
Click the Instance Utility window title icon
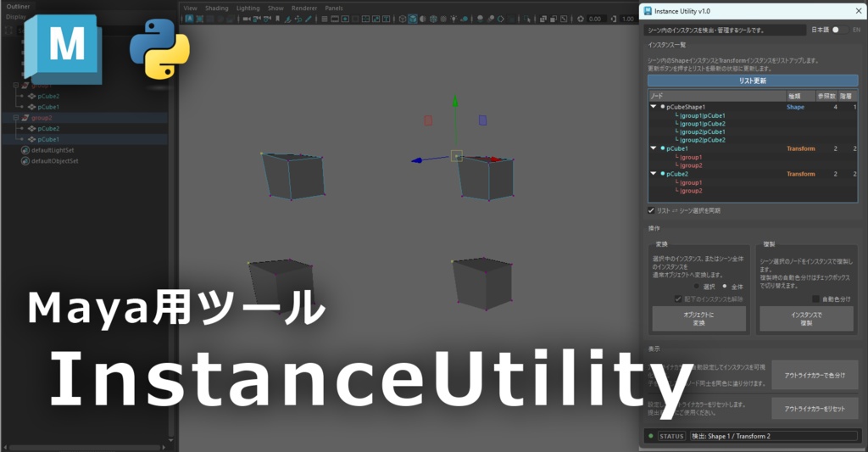pyautogui.click(x=647, y=10)
